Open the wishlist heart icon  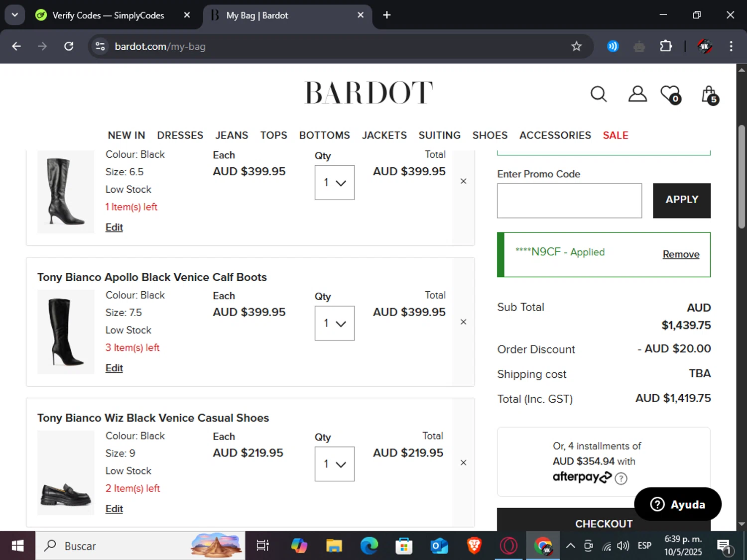click(670, 94)
